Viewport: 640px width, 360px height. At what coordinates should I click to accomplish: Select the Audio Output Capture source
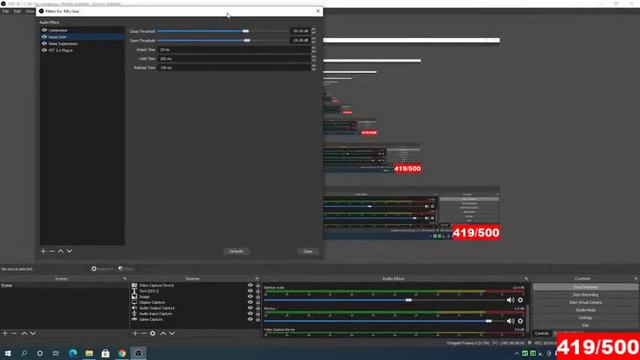(x=157, y=308)
